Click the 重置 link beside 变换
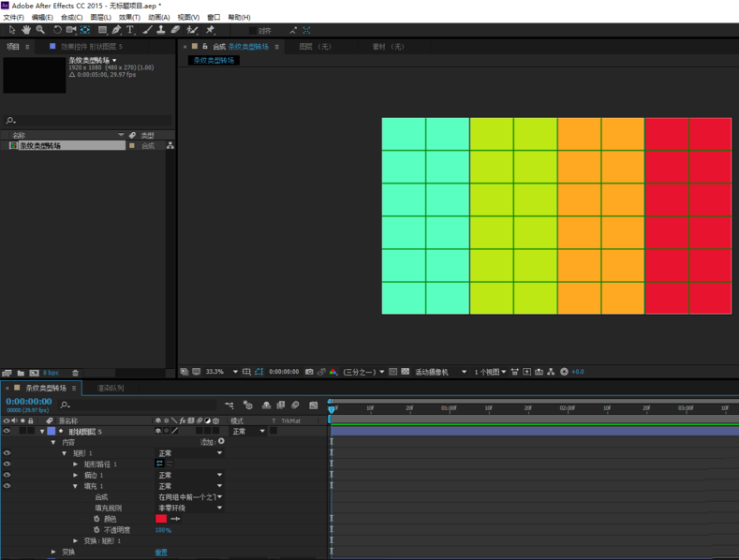The image size is (739, 560). (161, 553)
